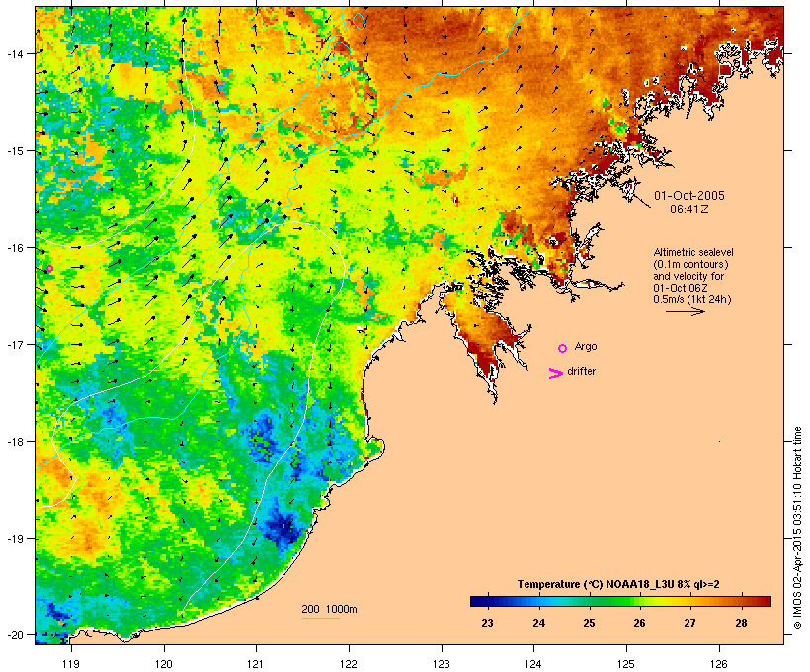Image resolution: width=810 pixels, height=672 pixels.
Task: Click the temperature color bar
Action: point(620,601)
